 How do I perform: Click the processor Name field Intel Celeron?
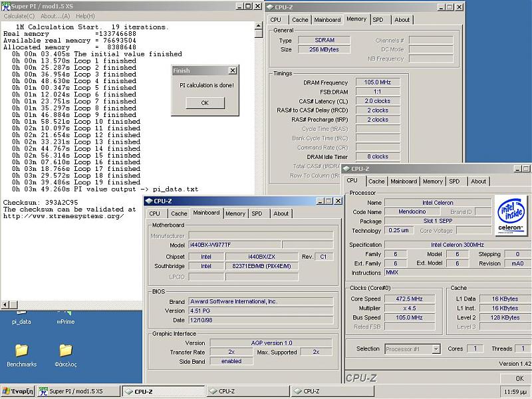438,203
